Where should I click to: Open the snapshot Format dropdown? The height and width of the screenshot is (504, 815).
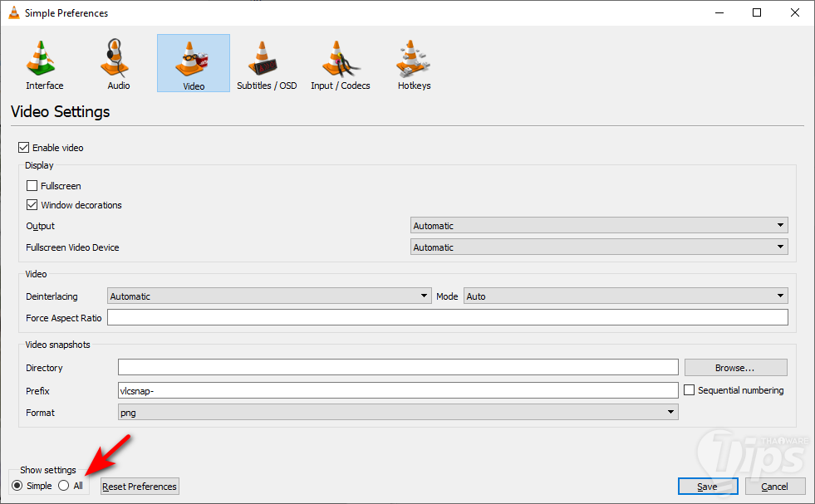pyautogui.click(x=398, y=413)
